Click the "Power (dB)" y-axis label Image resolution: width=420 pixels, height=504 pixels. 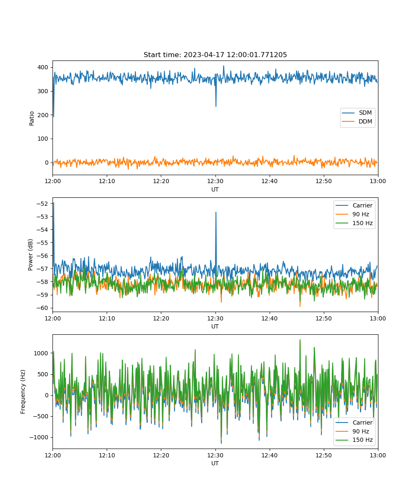point(30,255)
